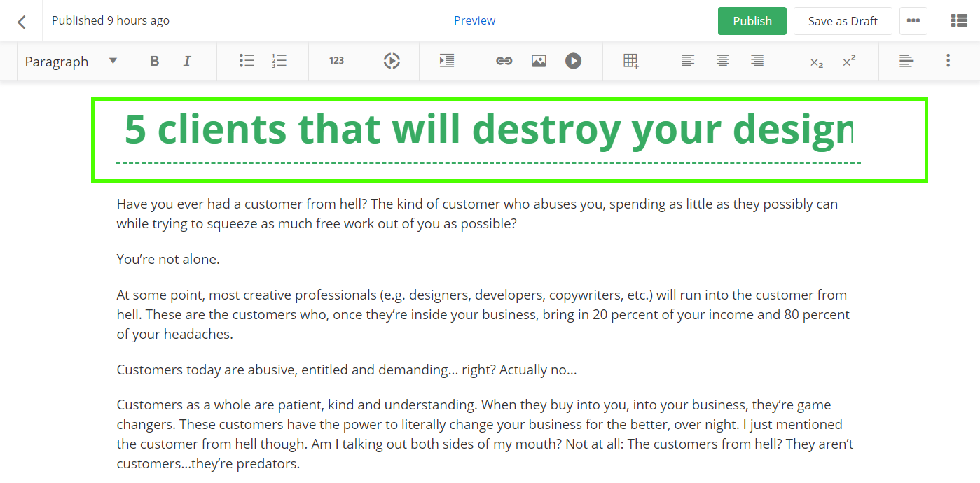Insert a numbered list
Viewport: 980px width, 483px height.
pyautogui.click(x=279, y=62)
